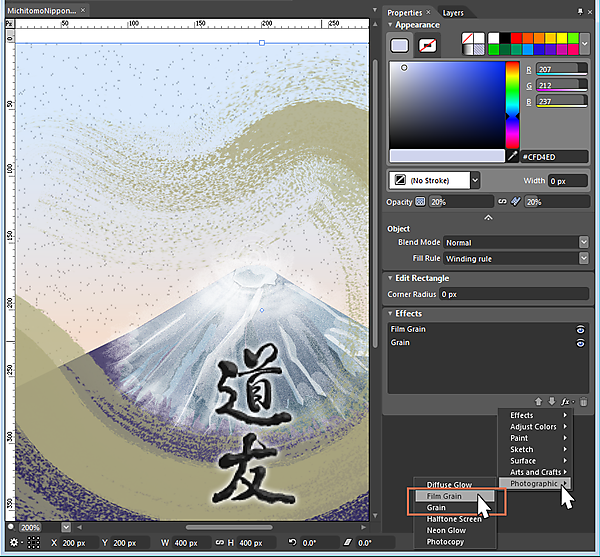Open the stroke type dropdown
This screenshot has width=600, height=557.
click(x=474, y=180)
